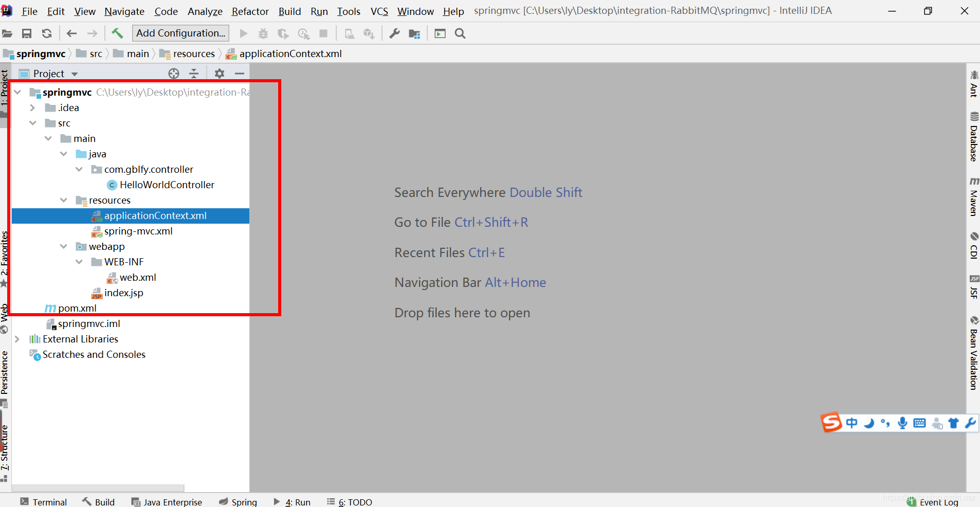Toggle the 2: Favorites side tab

(5, 258)
